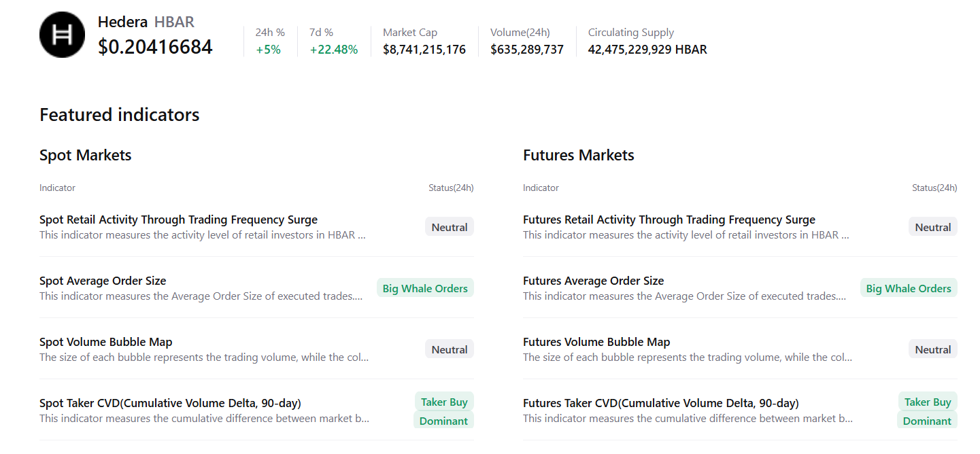Click the Neutral badge for Spot Volume Bubble Map
Viewport: 980px width, 454px height.
pyautogui.click(x=449, y=349)
